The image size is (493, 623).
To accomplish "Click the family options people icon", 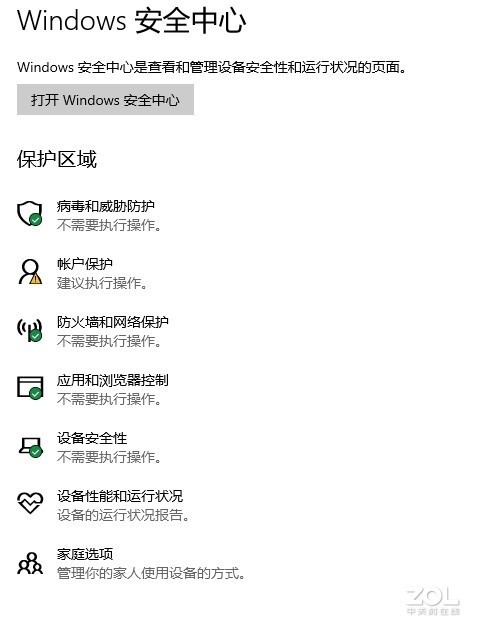I will [30, 563].
